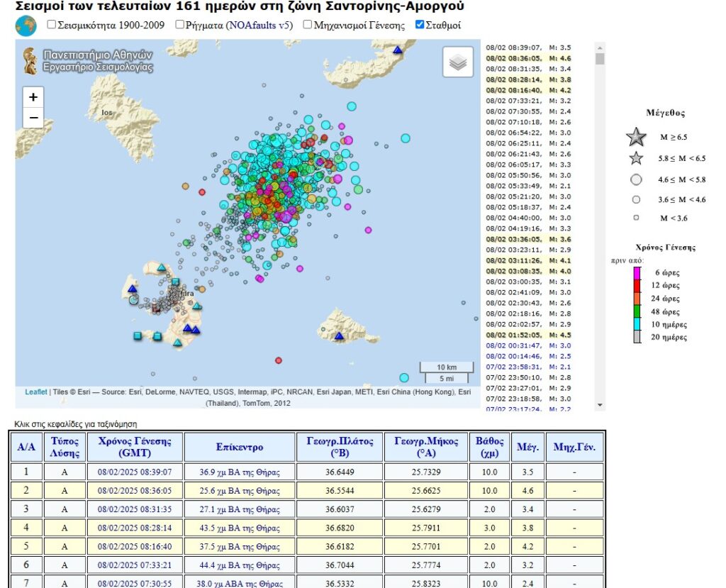This screenshot has width=726, height=588.
Task: Sort table by Βάθος depth column header
Action: coord(489,447)
